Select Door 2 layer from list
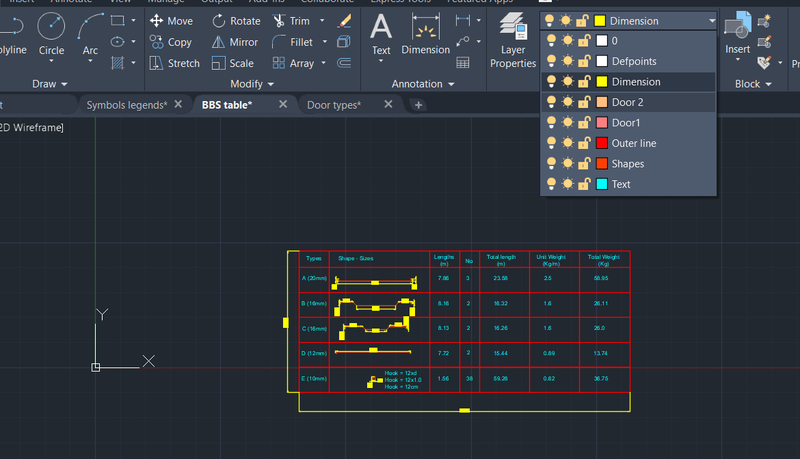The image size is (800, 459). 629,102
